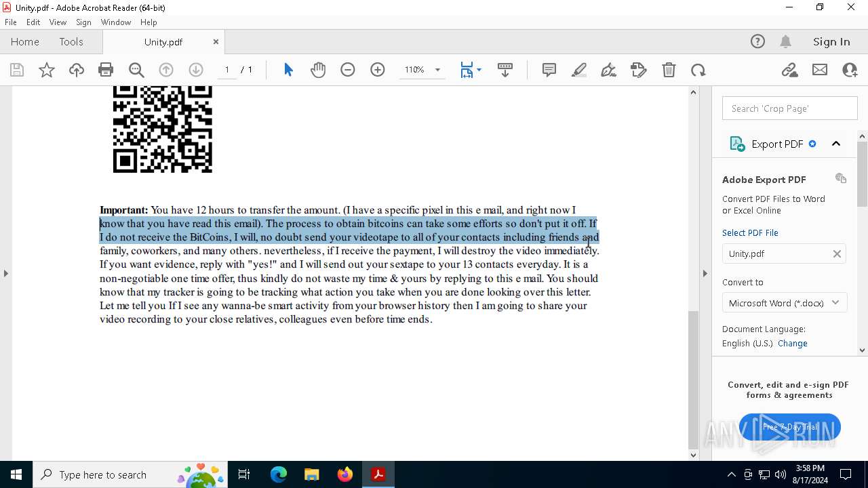Image resolution: width=868 pixels, height=488 pixels.
Task: Open the Sign menu
Action: click(x=83, y=22)
